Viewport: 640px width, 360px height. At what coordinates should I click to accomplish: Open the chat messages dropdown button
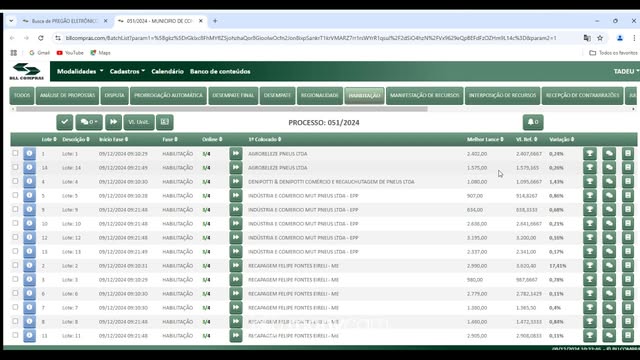89,122
